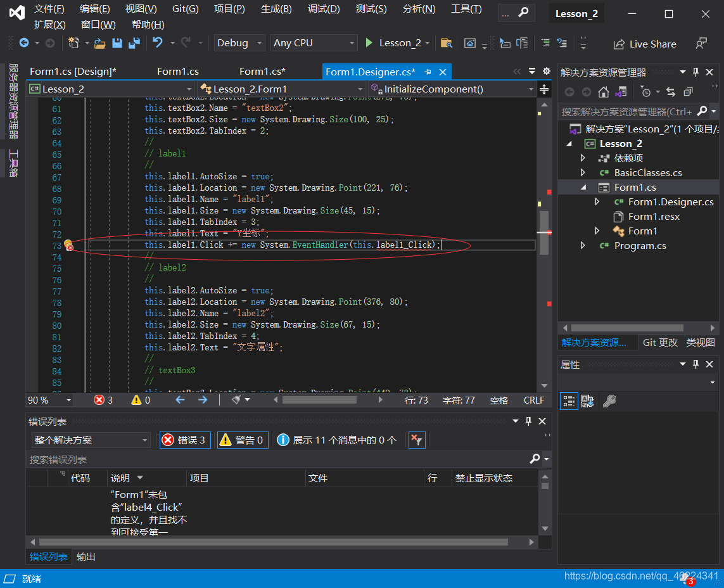Screen dimensions: 724x588
Task: Click Alphabetical sort icon in Properties panel
Action: pos(587,401)
